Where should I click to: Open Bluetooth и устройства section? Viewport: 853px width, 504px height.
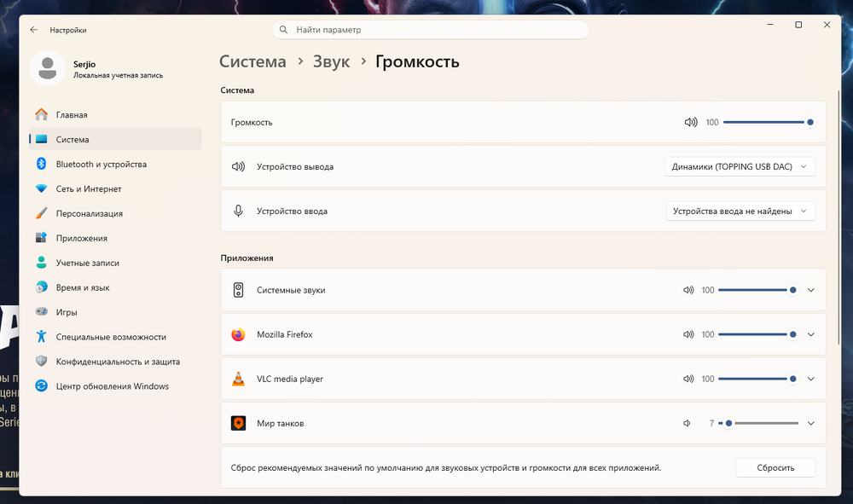coord(115,165)
